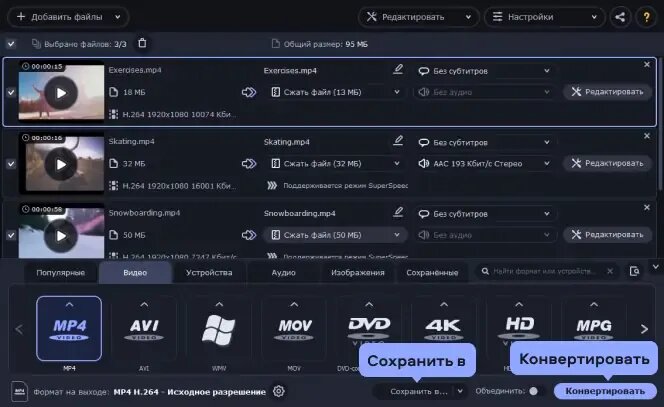Image resolution: width=664 pixels, height=407 pixels.
Task: Select the MPG video format icon
Action: (594, 322)
